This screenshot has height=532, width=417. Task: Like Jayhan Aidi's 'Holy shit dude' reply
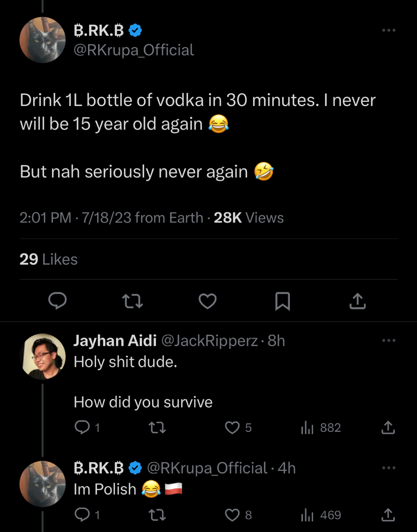232,427
